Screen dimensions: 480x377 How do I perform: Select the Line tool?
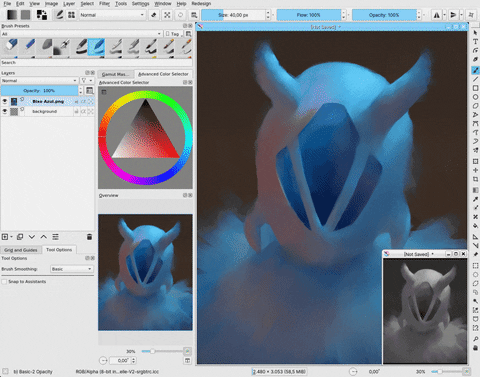[x=475, y=79]
